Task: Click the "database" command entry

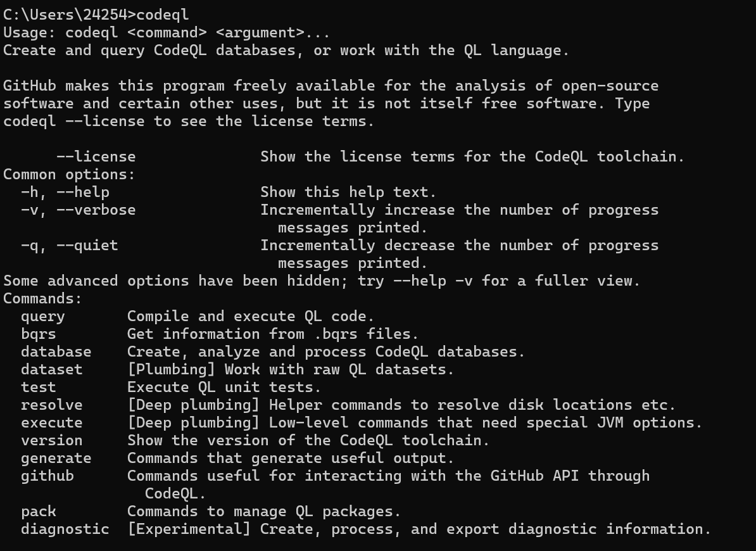Action: [x=56, y=351]
